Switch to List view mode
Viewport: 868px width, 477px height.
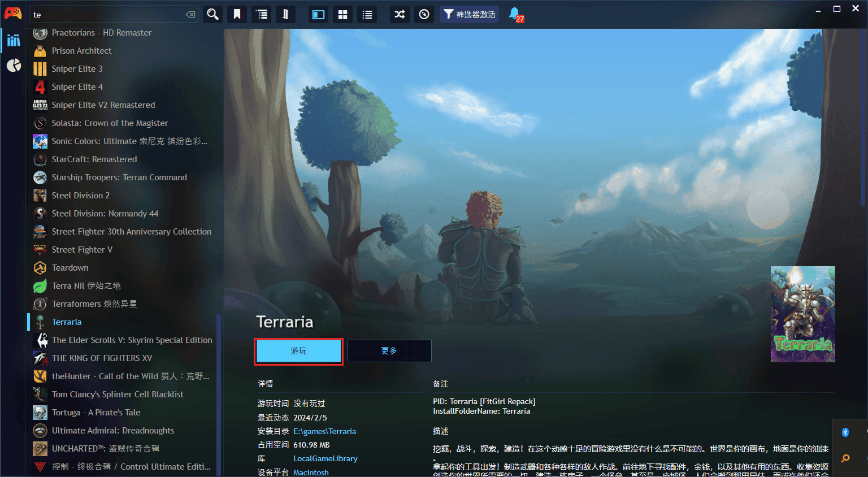[x=367, y=15]
